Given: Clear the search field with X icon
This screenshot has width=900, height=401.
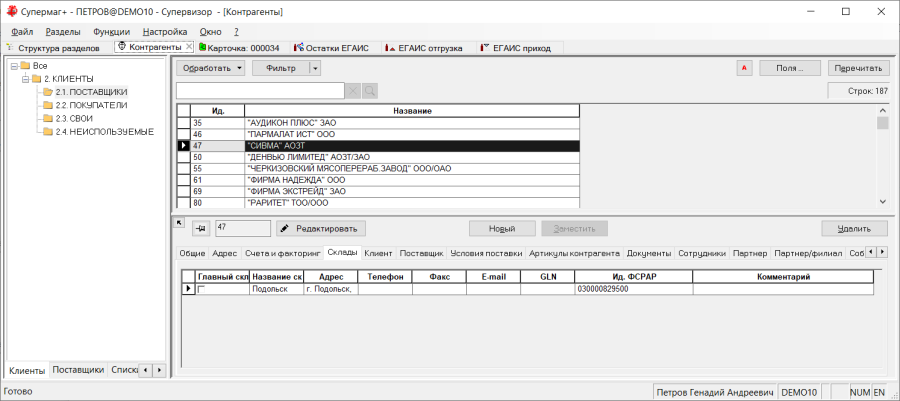Looking at the screenshot, I should (x=352, y=91).
